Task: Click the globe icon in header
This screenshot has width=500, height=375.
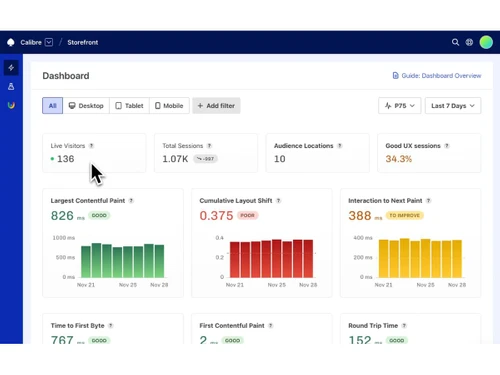Action: point(469,42)
